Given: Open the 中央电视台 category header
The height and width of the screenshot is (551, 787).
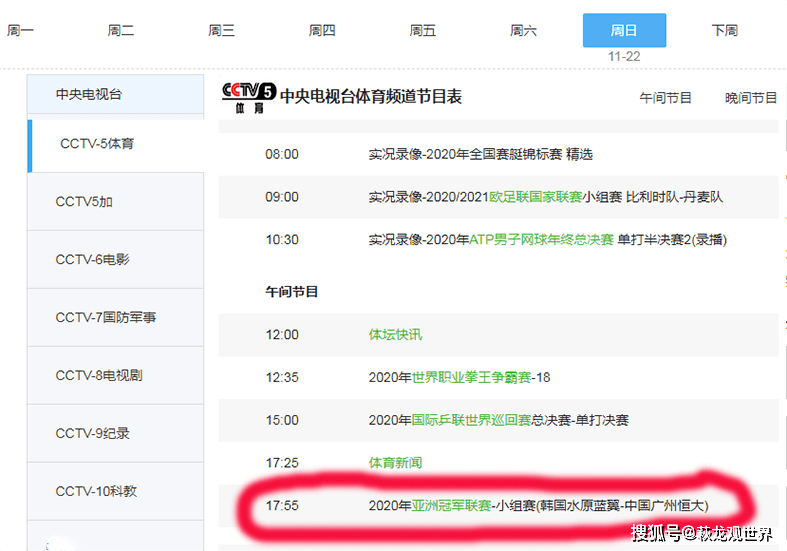Looking at the screenshot, I should [x=115, y=94].
